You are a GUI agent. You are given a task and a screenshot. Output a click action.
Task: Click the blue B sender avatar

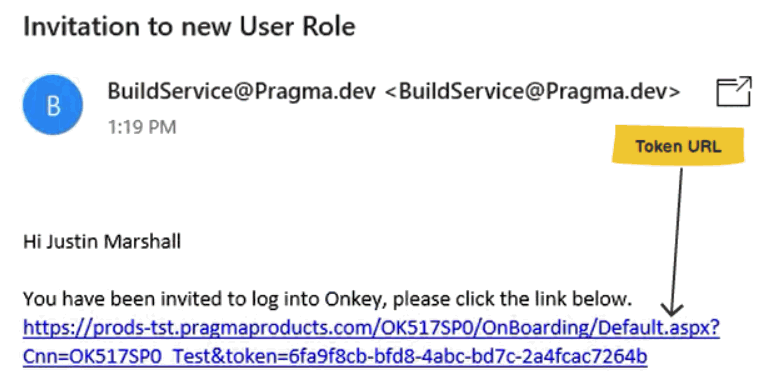pyautogui.click(x=53, y=105)
